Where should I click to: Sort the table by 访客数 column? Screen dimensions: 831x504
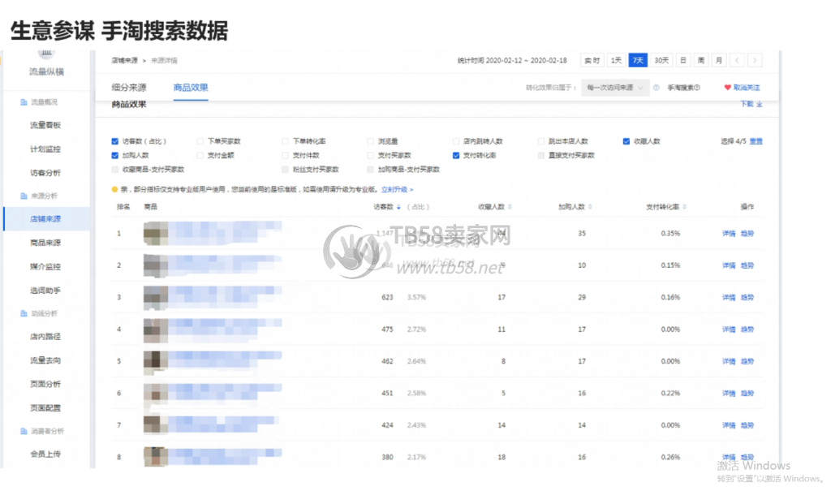tap(398, 207)
